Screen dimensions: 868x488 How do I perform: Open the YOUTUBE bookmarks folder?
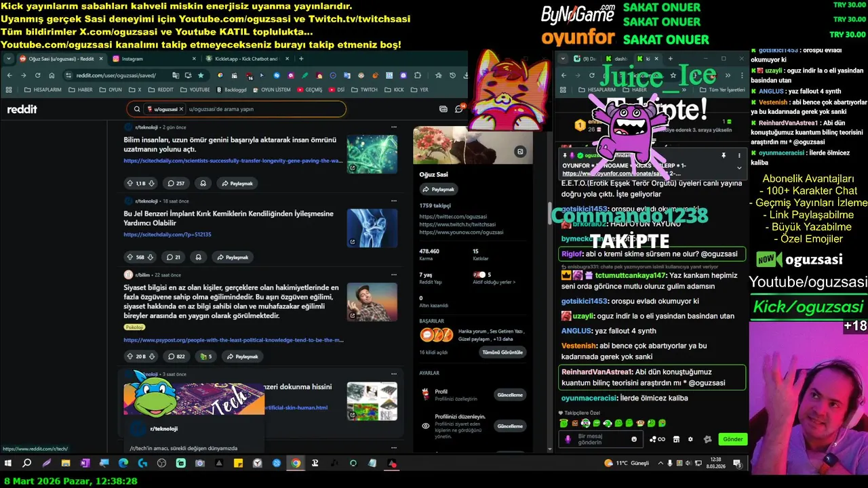click(195, 89)
